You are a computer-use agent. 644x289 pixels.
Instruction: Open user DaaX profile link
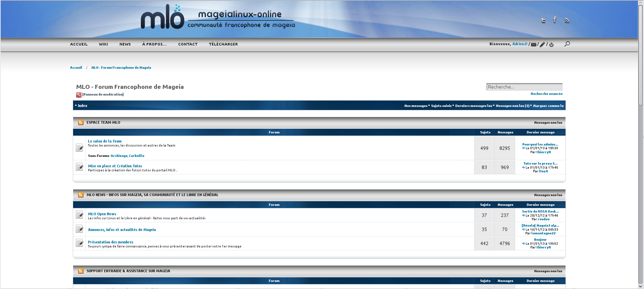coord(543,171)
